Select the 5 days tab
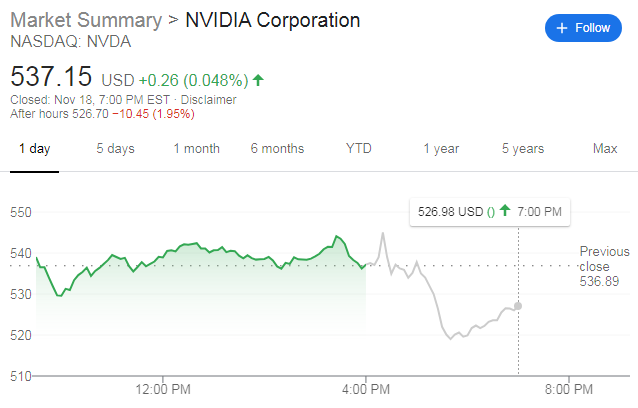The image size is (638, 408). [x=115, y=149]
